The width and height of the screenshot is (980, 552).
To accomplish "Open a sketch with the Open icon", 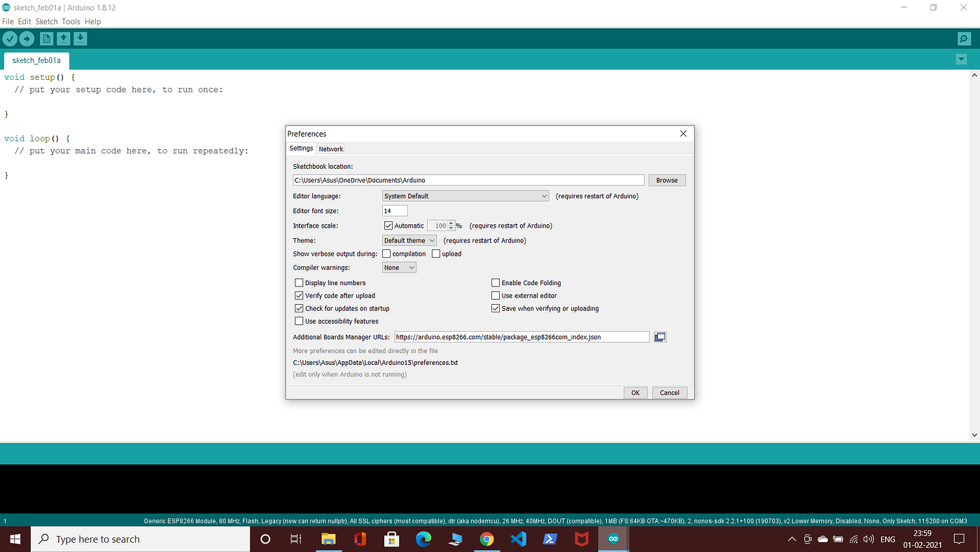I will click(x=63, y=39).
